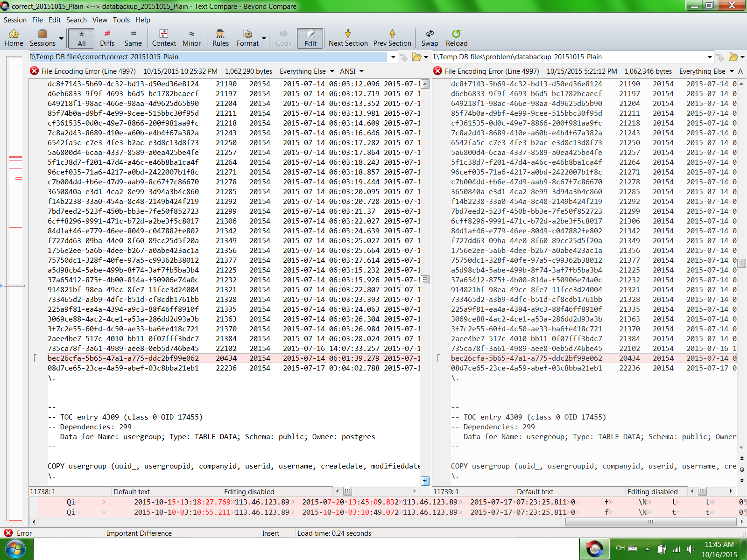This screenshot has height=560, width=747.
Task: Click the Windows Start button
Action: tap(15, 549)
